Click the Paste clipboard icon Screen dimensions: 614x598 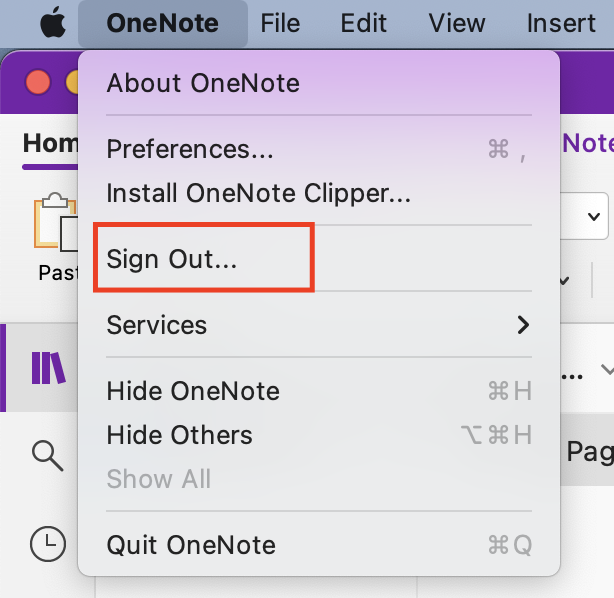[54, 225]
